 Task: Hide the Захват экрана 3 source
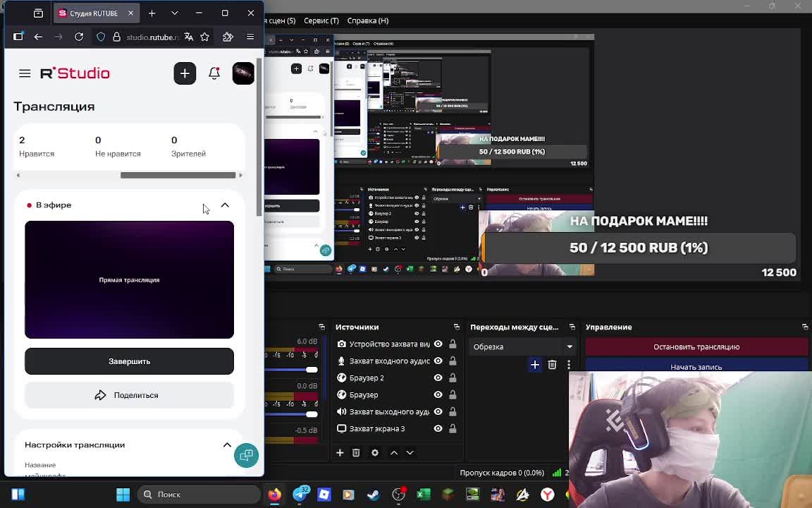[x=438, y=429]
